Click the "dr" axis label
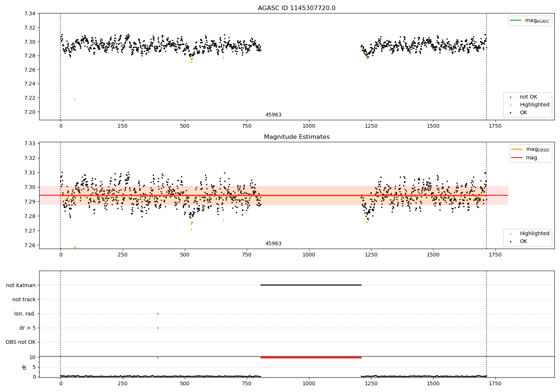This screenshot has height=392, width=560. click(x=24, y=367)
